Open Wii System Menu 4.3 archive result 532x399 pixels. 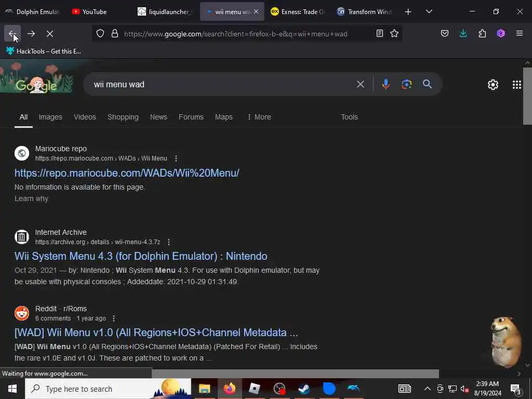tap(140, 256)
